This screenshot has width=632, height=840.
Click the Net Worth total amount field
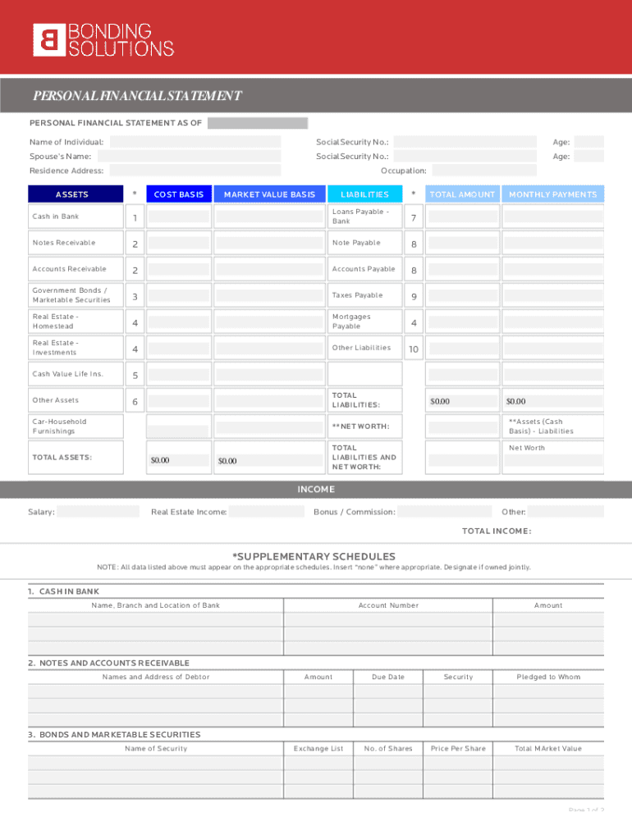(463, 427)
